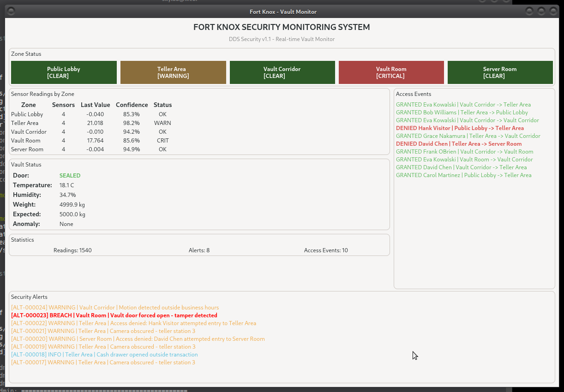The height and width of the screenshot is (392, 564).
Task: Click the Confidence column header
Action: (132, 105)
